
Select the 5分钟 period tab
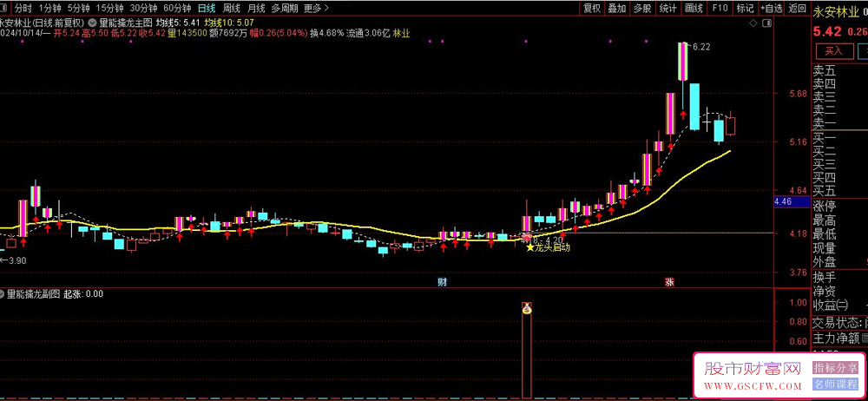tap(78, 9)
